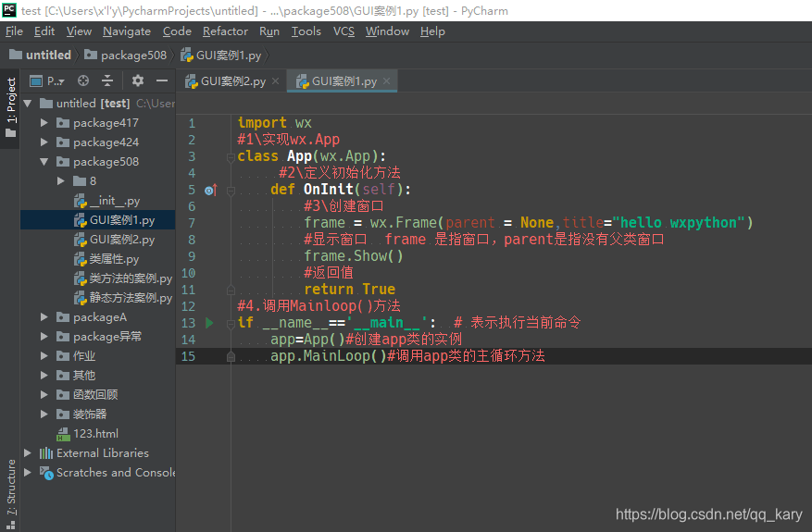Click the Collapse All icon
The width and height of the screenshot is (812, 532).
(x=107, y=80)
